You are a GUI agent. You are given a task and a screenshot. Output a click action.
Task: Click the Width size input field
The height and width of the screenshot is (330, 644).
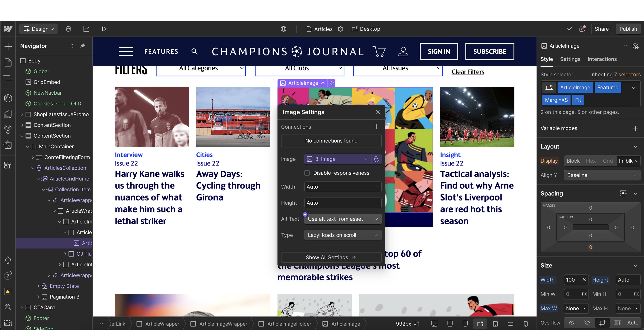573,280
